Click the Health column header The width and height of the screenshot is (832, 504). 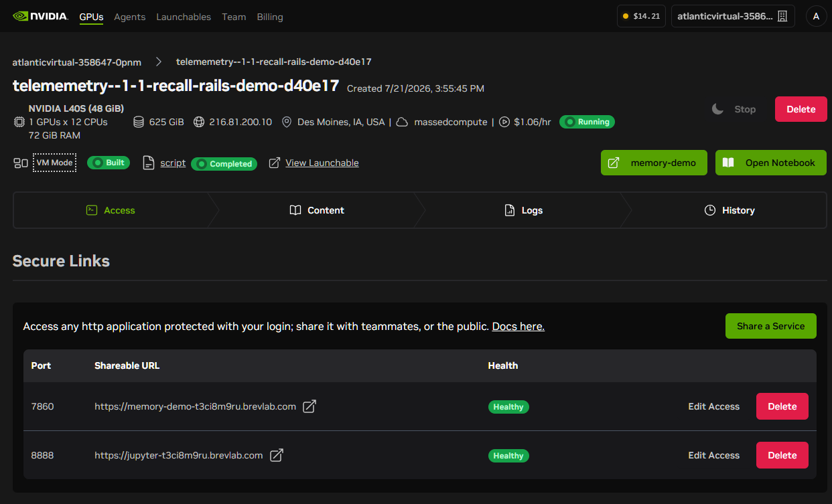click(503, 365)
